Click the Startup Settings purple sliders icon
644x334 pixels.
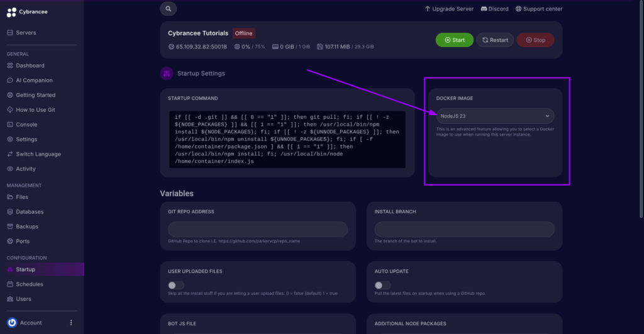tap(167, 73)
